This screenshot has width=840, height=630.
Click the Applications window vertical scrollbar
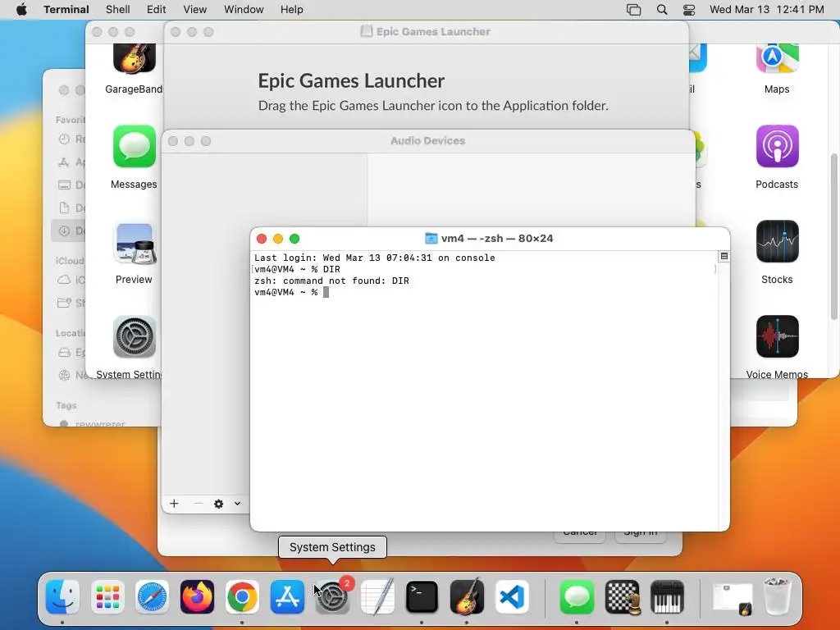[x=833, y=235]
